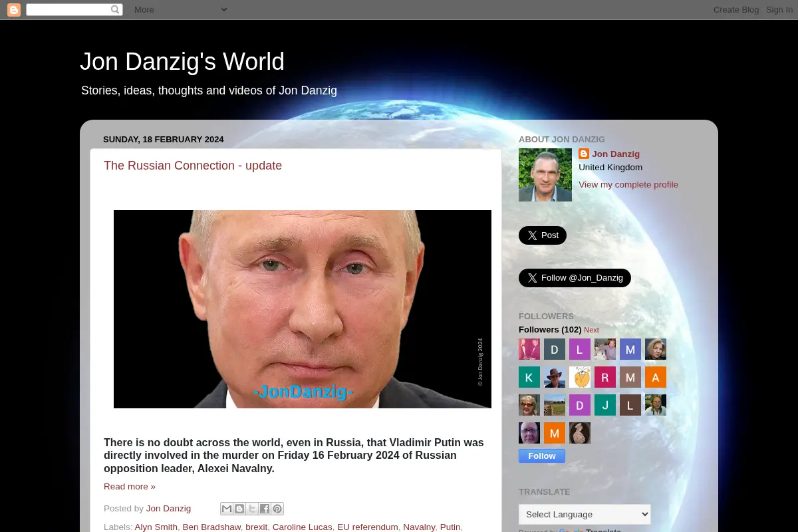Image resolution: width=798 pixels, height=532 pixels.
Task: Open the orange M follower avatar
Action: pyautogui.click(x=555, y=433)
